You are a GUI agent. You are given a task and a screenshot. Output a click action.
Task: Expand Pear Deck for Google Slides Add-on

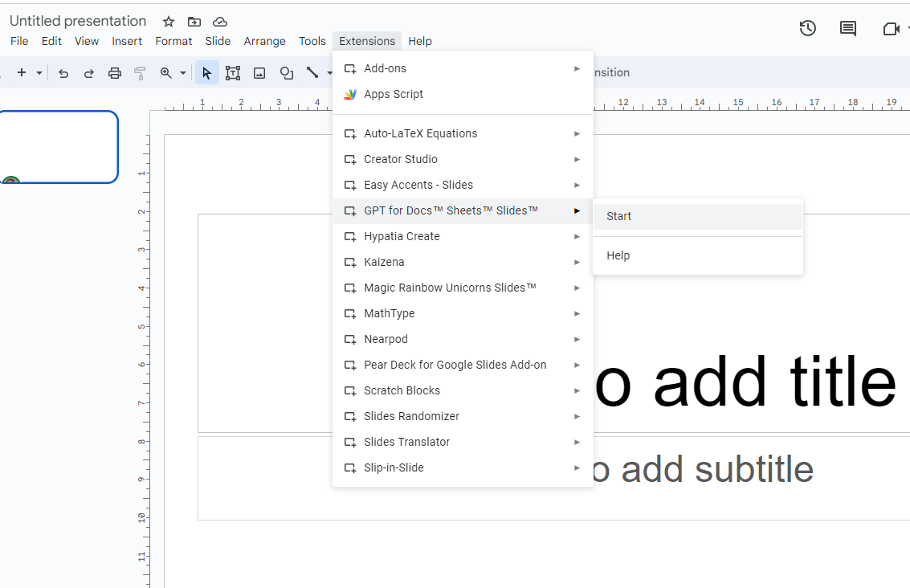[463, 365]
